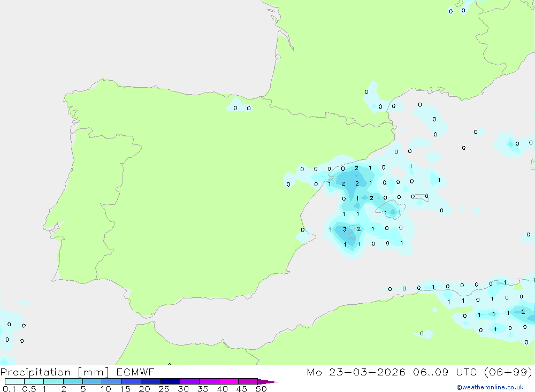Click the '20' legend scale label
Viewport: 535px width, 392px height.
click(x=144, y=389)
